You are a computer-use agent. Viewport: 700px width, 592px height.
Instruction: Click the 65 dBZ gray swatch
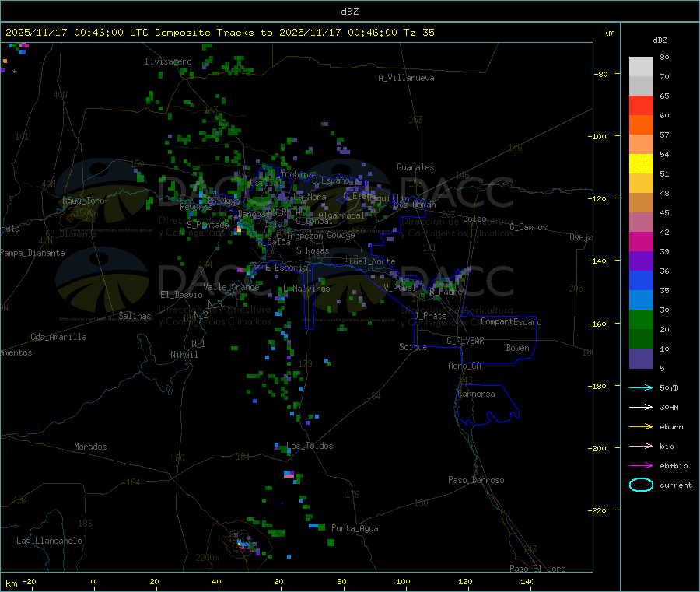641,86
